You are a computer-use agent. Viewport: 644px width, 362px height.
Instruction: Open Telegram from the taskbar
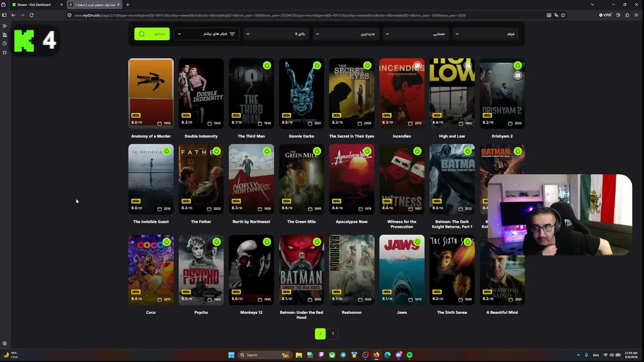point(343,355)
